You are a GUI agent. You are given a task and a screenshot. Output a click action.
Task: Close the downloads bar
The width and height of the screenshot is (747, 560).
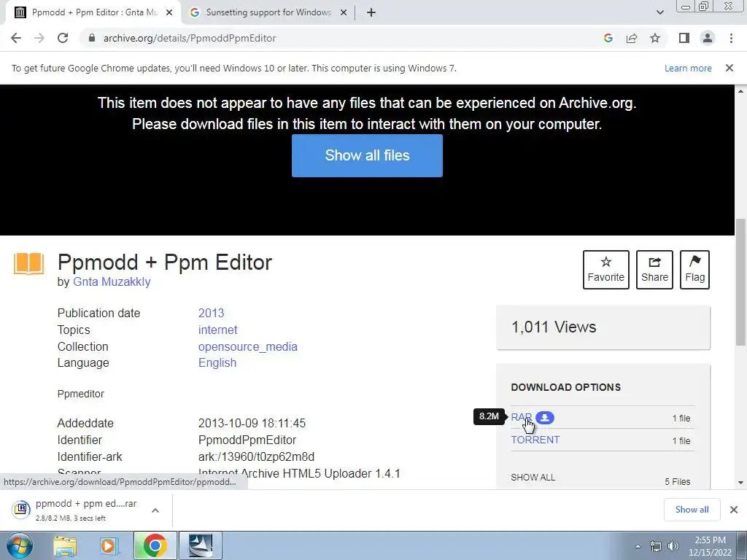pos(734,510)
